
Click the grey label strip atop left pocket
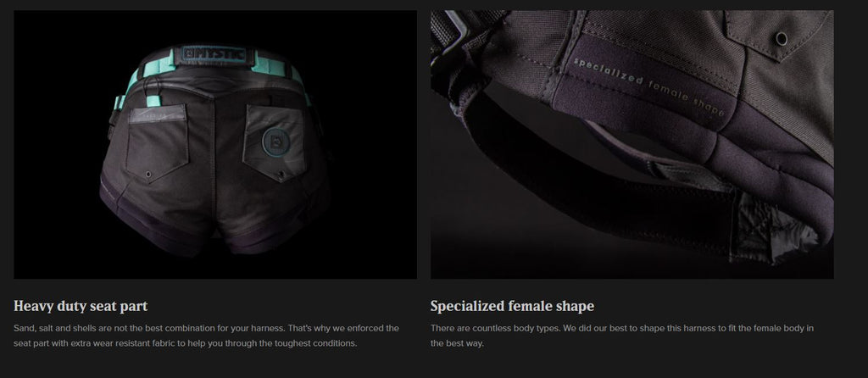[x=157, y=114]
